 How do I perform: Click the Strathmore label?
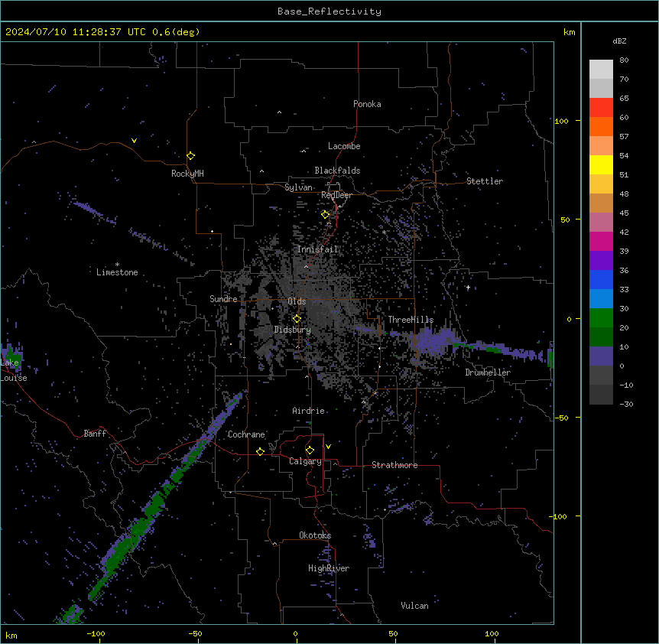click(x=394, y=465)
